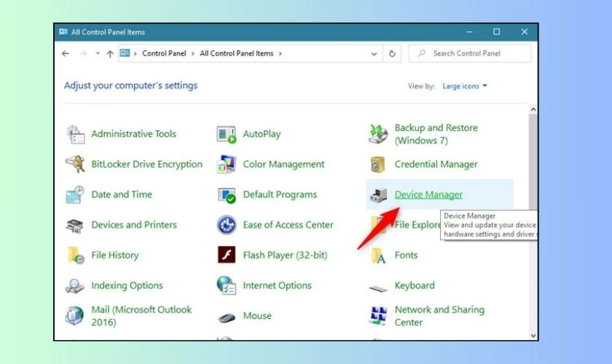Click the Flash Player icon

point(227,255)
